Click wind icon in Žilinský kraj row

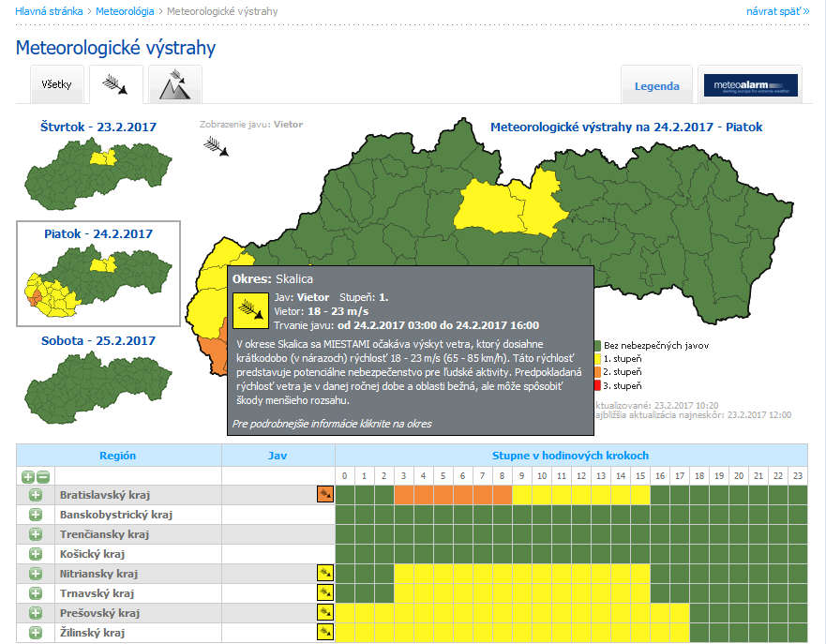[x=325, y=633]
